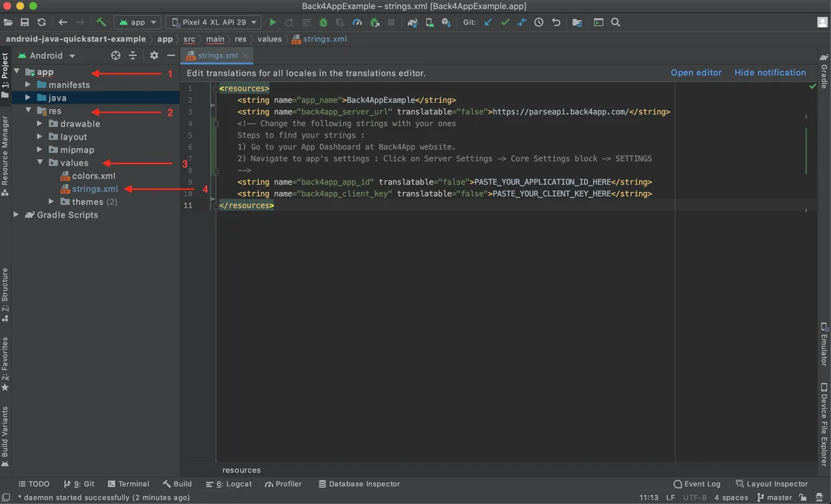Open the Database Inspector panel
The width and height of the screenshot is (831, 504).
(x=359, y=484)
